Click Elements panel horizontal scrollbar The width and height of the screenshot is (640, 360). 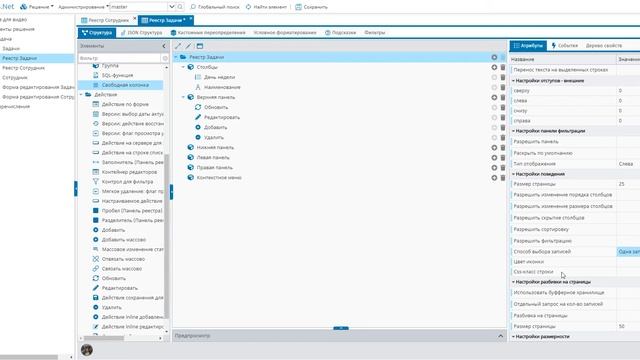pos(104,338)
